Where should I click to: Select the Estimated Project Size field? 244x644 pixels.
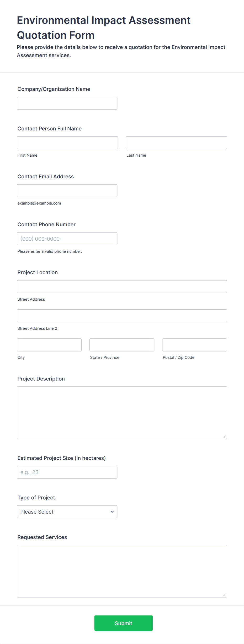67,472
